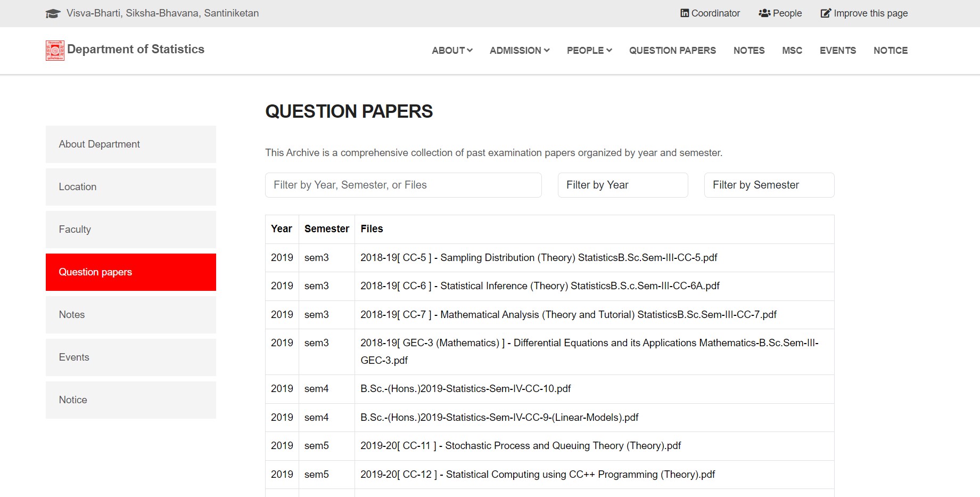Click the graduation cap icon in top bar

coord(53,13)
